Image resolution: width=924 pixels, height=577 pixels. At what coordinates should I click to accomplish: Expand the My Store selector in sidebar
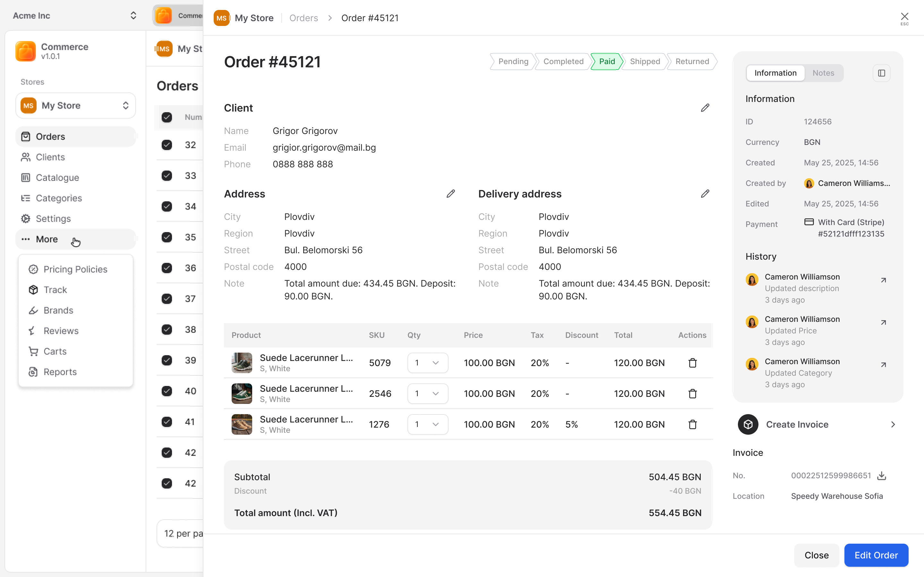[x=76, y=106]
